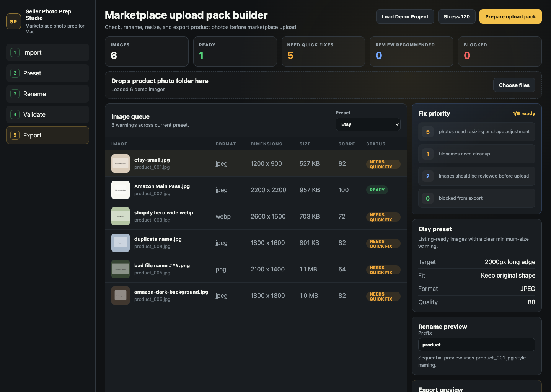Click the Score column header

[x=346, y=144]
